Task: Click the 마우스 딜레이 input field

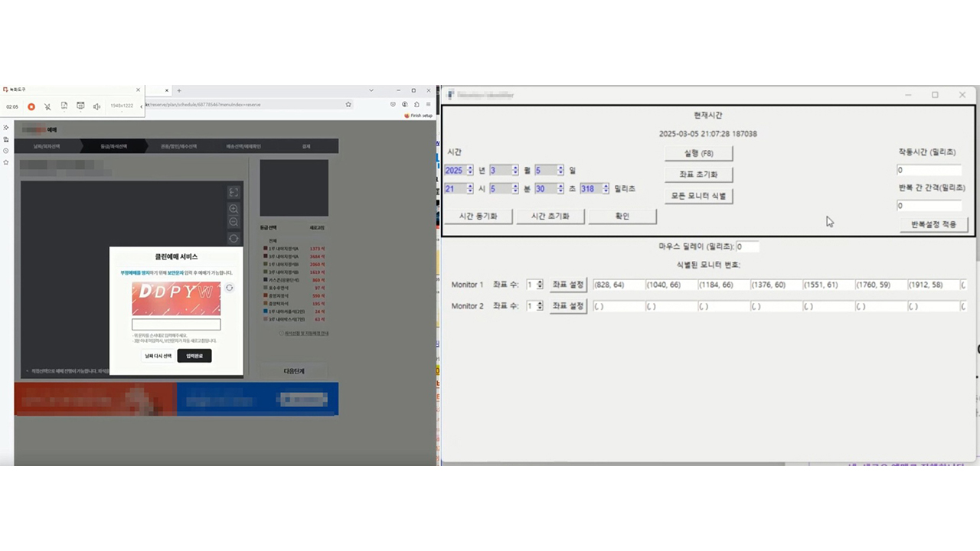Action: tap(748, 246)
